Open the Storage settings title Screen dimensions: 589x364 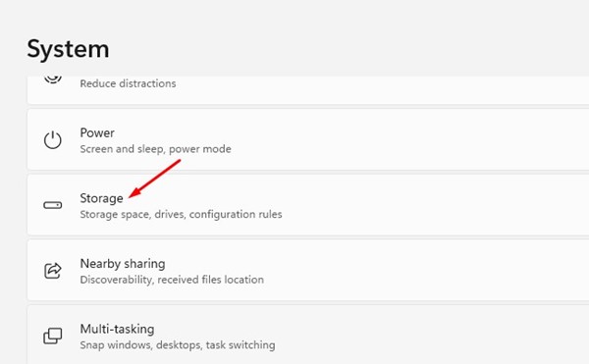[x=101, y=198]
